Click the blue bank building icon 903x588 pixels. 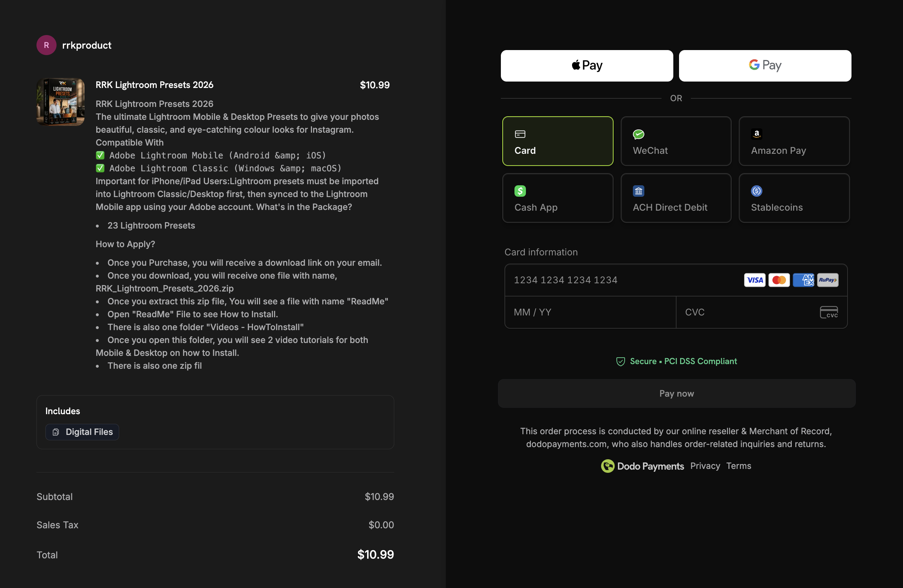coord(639,191)
